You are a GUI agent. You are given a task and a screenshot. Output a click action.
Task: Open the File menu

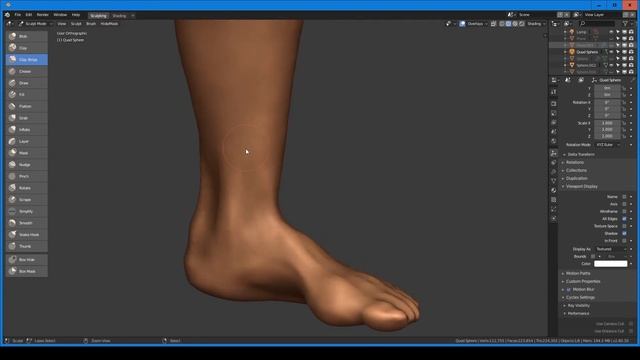18,15
